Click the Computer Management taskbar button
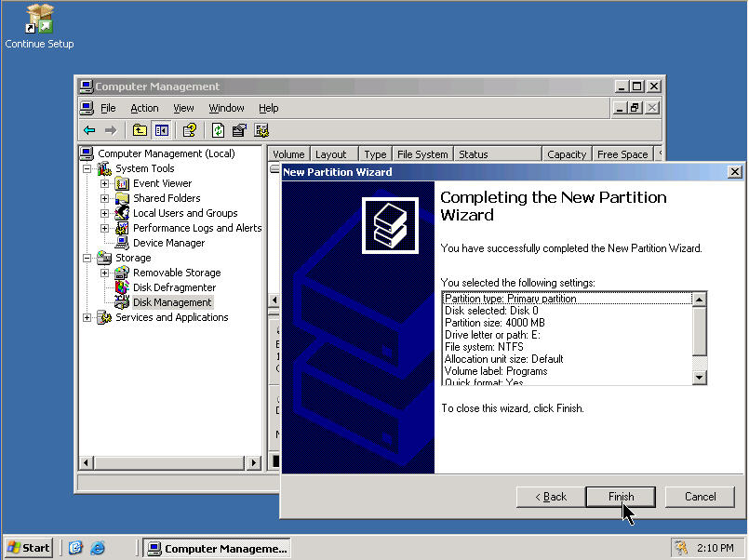 click(x=218, y=548)
